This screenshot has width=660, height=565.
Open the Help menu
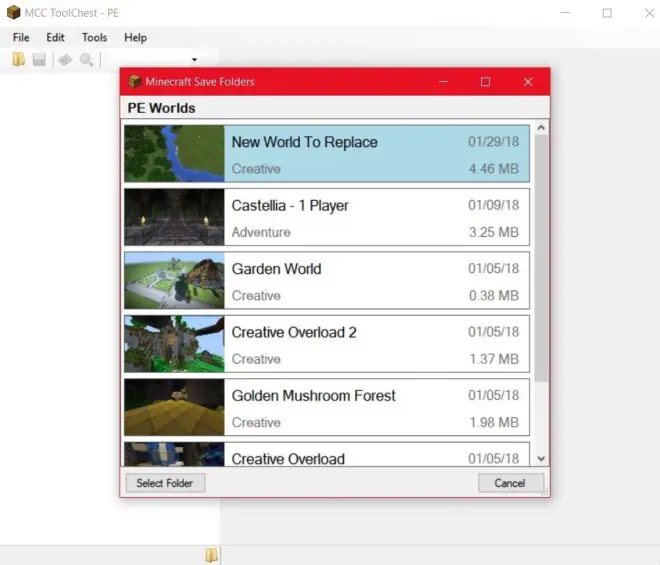136,37
